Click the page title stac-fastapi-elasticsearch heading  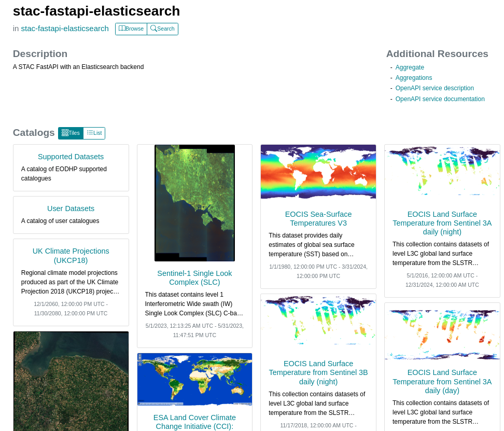(96, 11)
